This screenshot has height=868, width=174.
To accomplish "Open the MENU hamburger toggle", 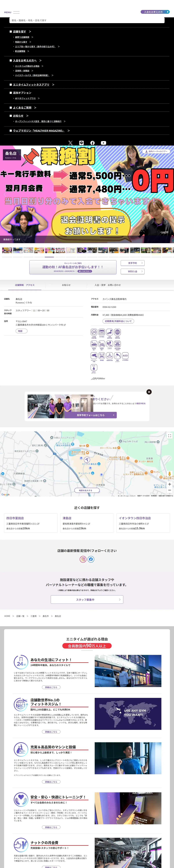I will 12,12.
